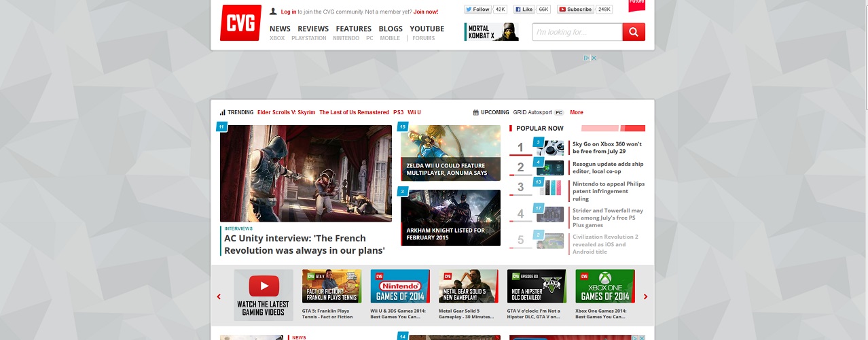Click the Join now! link
Screen dimensions: 868x340
[426, 12]
